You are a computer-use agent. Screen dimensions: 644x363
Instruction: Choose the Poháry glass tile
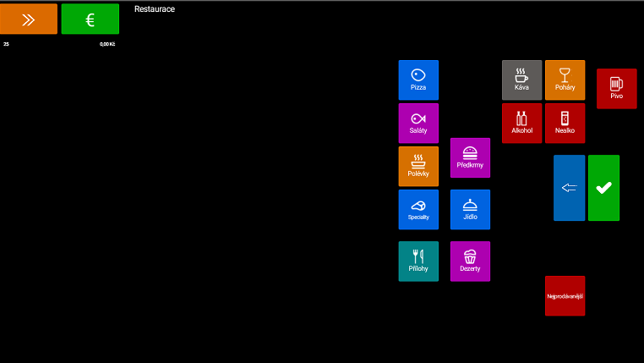pos(565,80)
